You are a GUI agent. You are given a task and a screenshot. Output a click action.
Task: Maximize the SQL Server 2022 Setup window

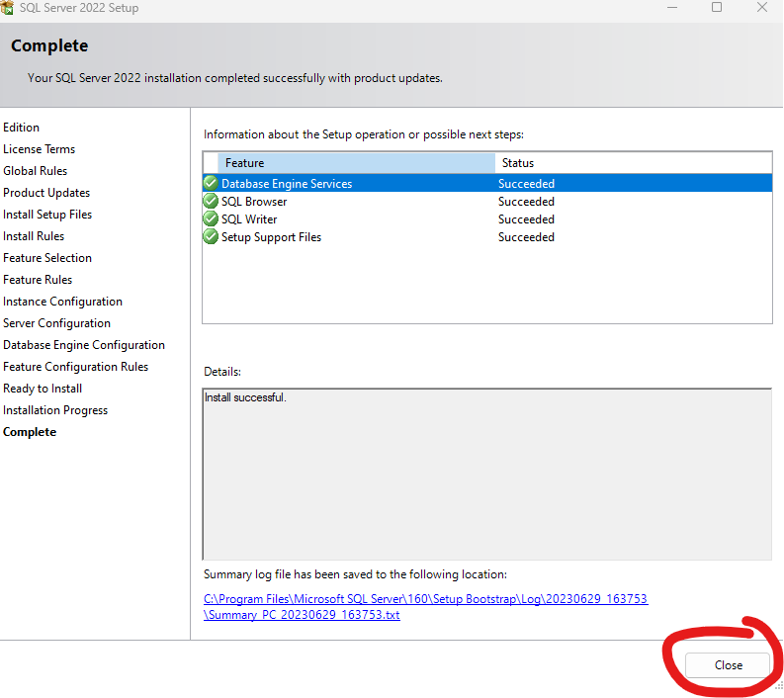point(717,7)
